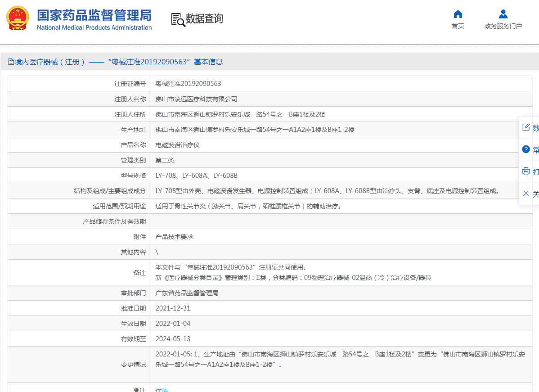Select the 审批部门 label
Viewport: 539px width, 392px height.
click(x=133, y=293)
